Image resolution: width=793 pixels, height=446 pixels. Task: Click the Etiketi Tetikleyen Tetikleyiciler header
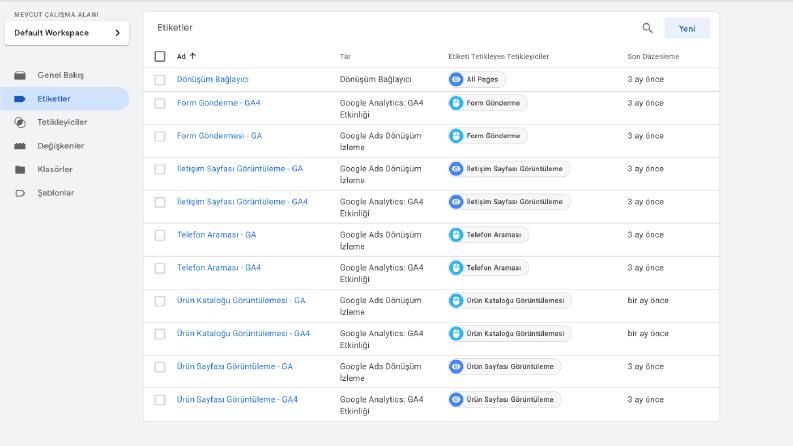pyautogui.click(x=498, y=57)
